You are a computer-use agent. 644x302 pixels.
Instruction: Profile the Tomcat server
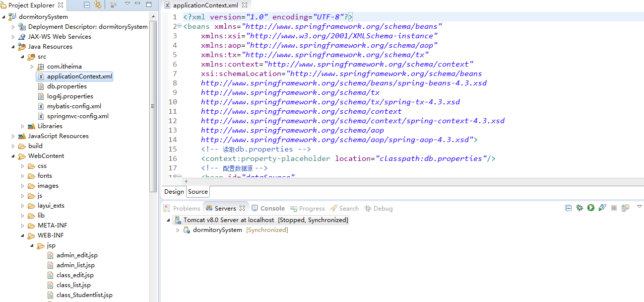602,208
